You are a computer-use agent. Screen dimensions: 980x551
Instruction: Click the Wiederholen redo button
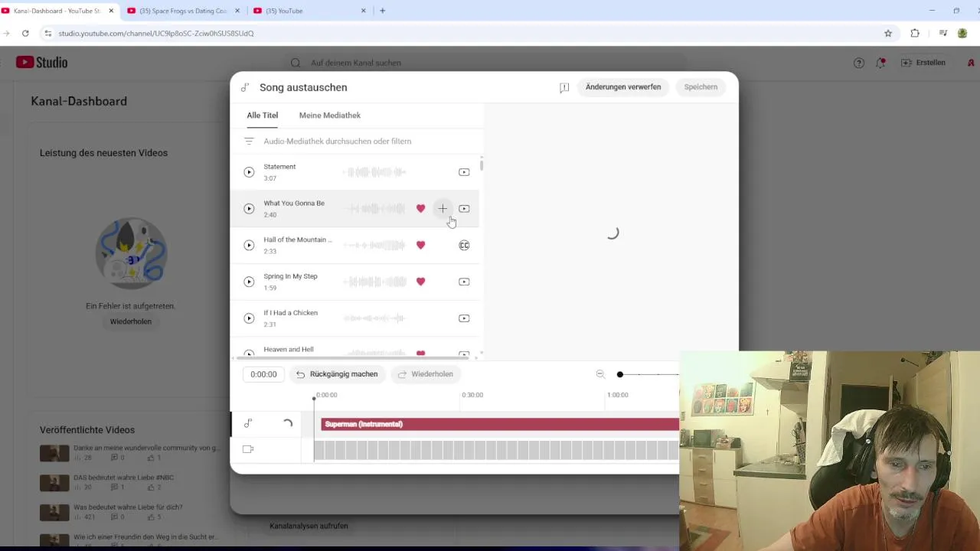(x=425, y=374)
